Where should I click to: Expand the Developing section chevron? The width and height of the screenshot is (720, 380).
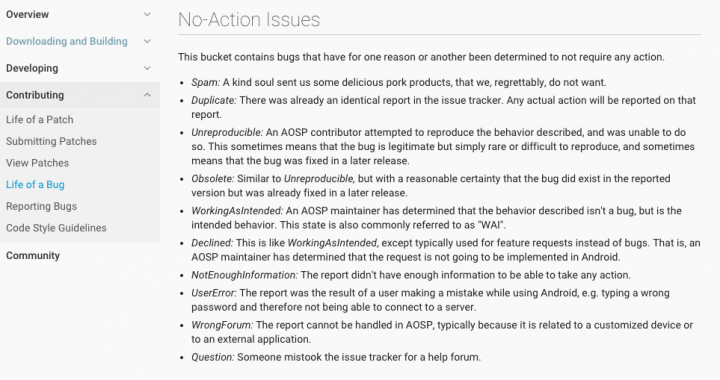point(147,68)
